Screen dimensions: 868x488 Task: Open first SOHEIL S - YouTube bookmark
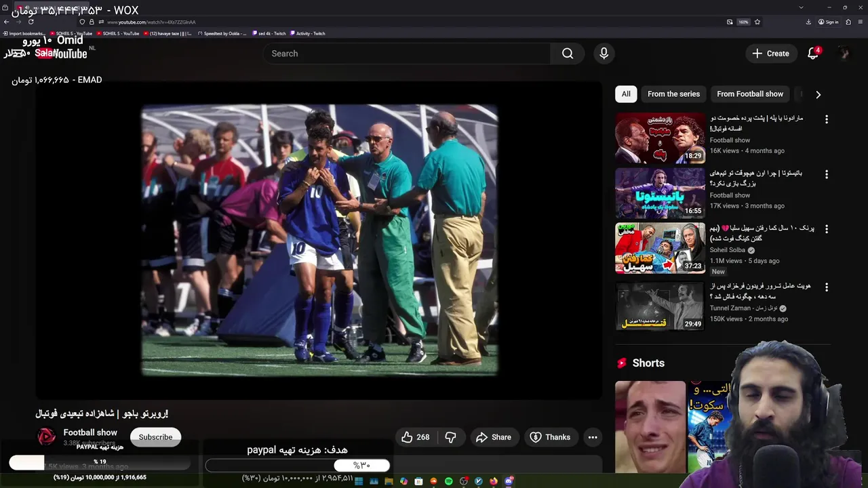71,33
